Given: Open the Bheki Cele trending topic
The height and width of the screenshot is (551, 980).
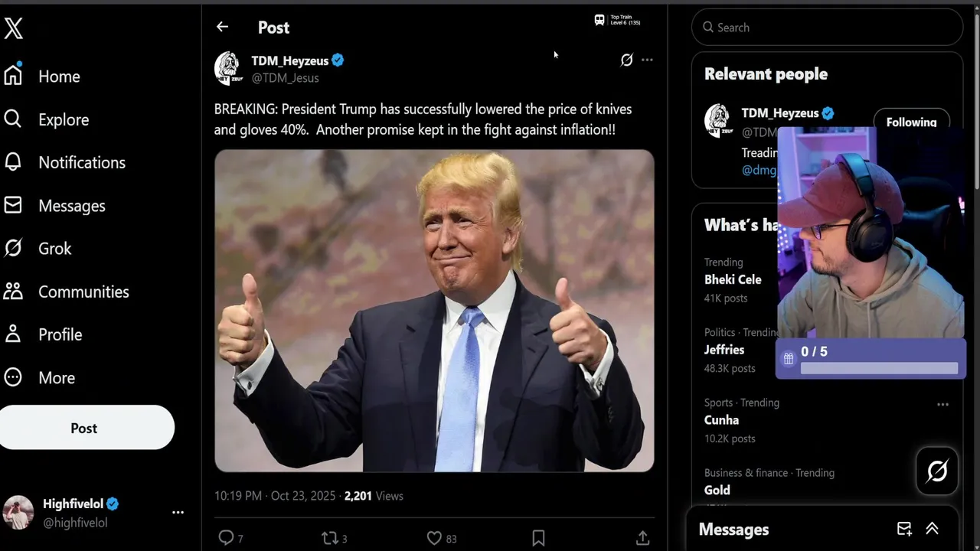Looking at the screenshot, I should (x=733, y=279).
